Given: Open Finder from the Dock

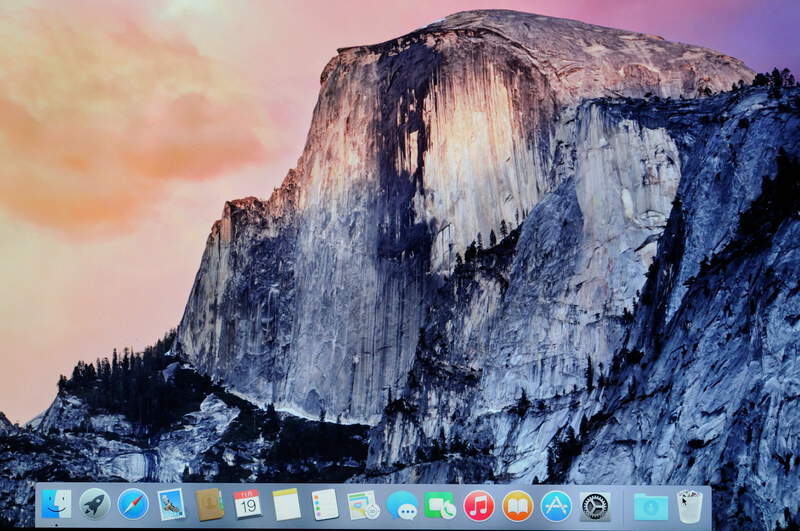Looking at the screenshot, I should coord(56,504).
